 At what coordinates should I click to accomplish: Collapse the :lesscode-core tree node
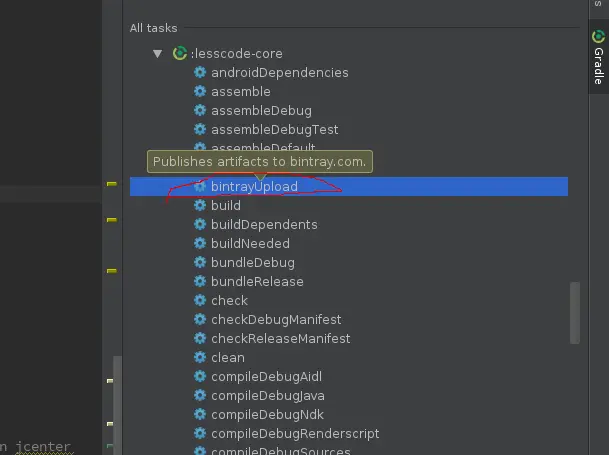[157, 54]
